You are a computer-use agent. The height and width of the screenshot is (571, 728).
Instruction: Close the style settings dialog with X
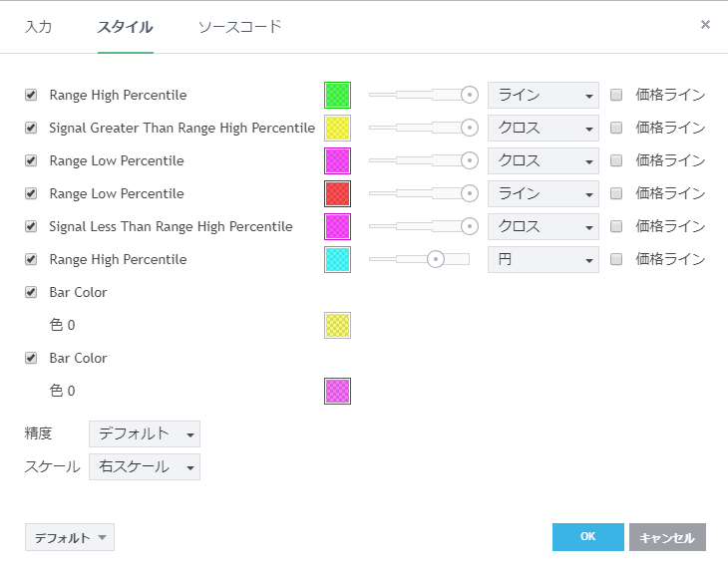click(705, 25)
